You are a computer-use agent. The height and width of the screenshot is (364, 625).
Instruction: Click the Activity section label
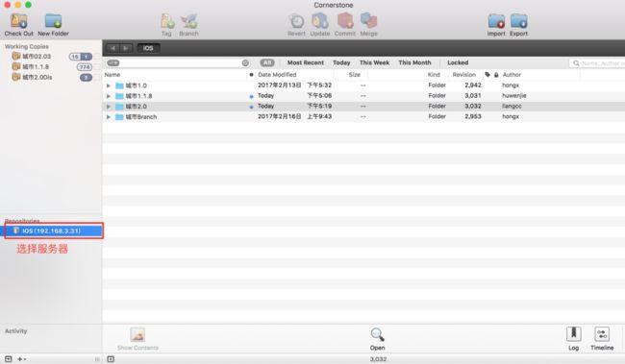(16, 331)
